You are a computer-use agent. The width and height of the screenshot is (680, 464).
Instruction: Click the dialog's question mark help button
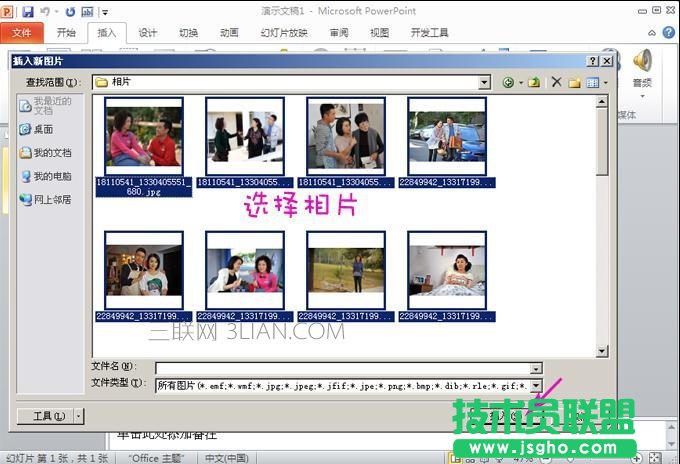593,61
